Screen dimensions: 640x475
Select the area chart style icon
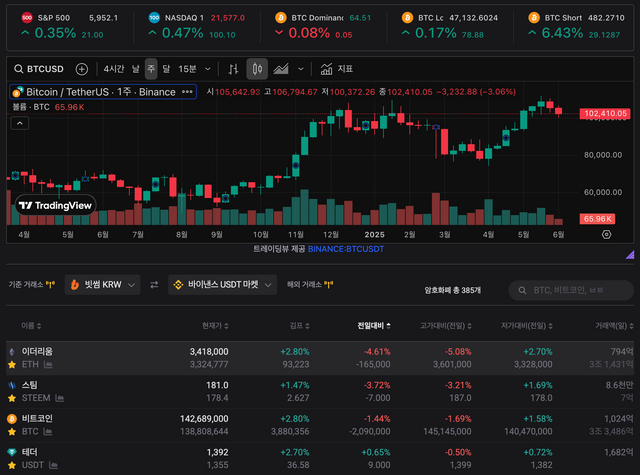[281, 69]
